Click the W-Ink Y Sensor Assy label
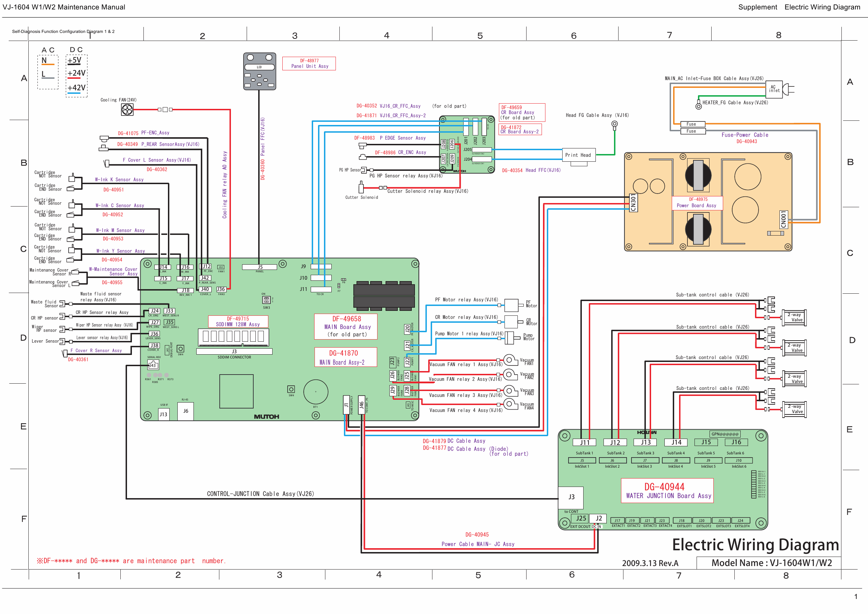The width and height of the screenshot is (868, 614). click(121, 251)
